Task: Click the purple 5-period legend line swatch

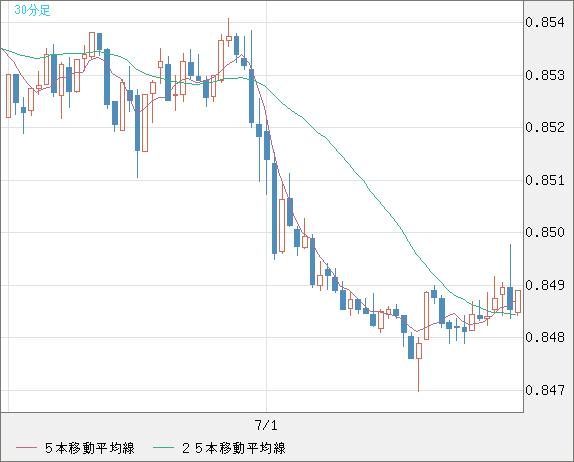Action: pos(26,448)
